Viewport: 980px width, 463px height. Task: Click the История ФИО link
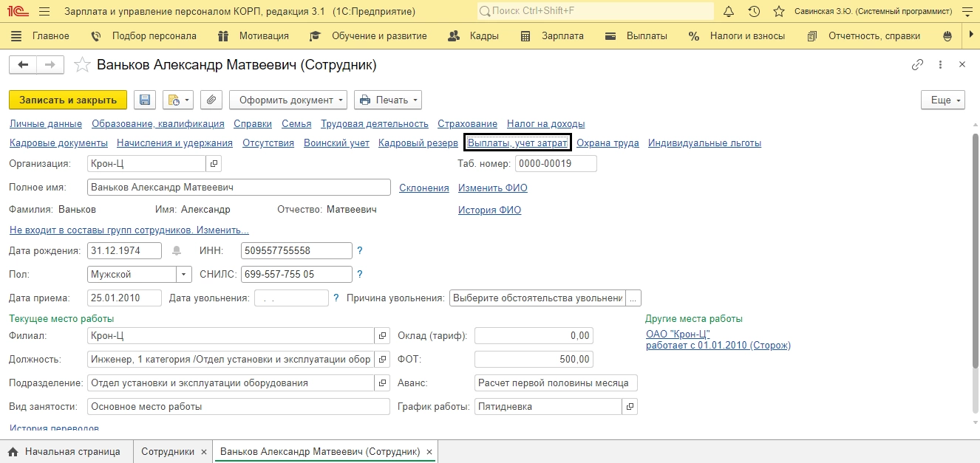click(x=489, y=210)
